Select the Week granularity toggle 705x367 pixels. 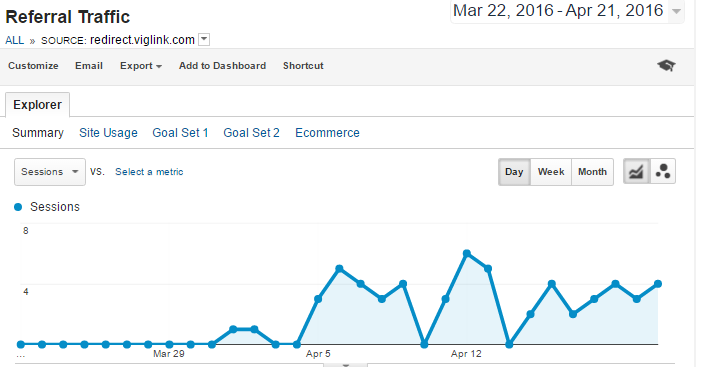point(551,172)
